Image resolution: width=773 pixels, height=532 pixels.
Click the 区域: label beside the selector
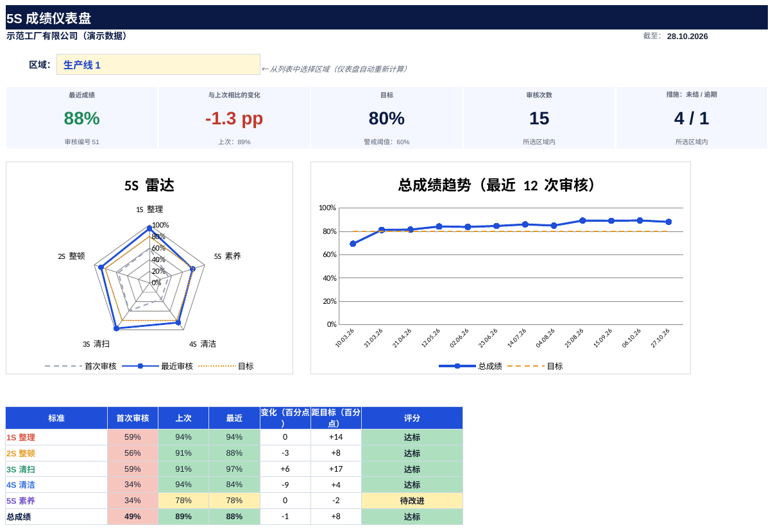[x=40, y=65]
